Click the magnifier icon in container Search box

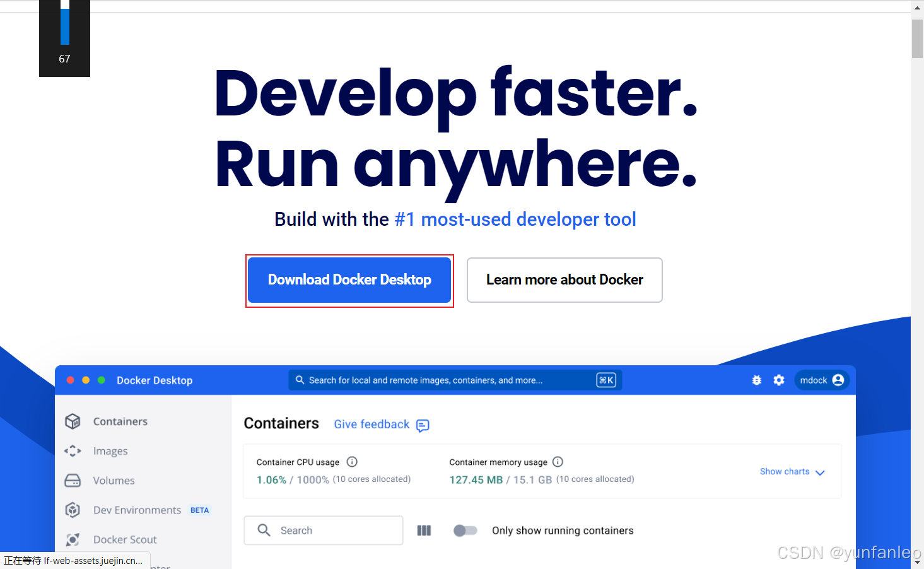[264, 531]
